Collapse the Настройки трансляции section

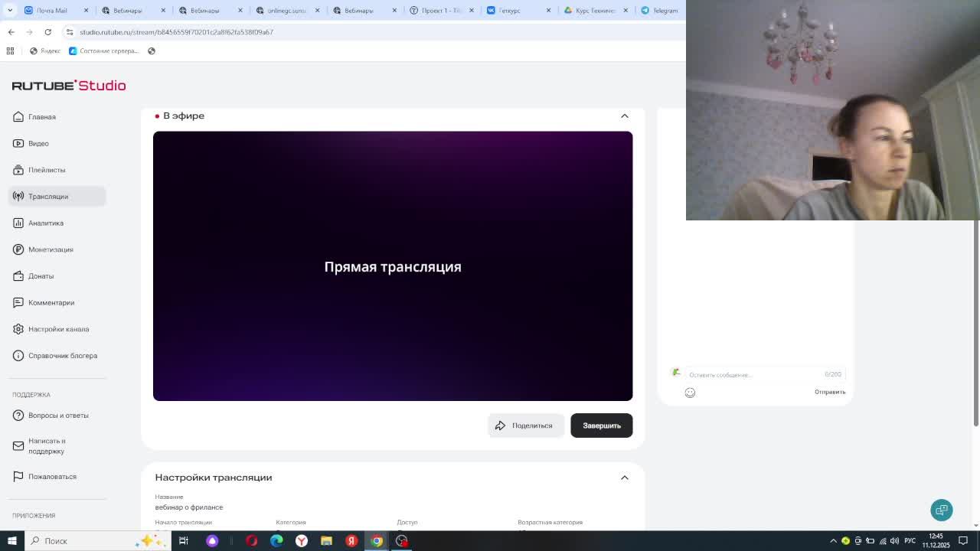(x=624, y=478)
